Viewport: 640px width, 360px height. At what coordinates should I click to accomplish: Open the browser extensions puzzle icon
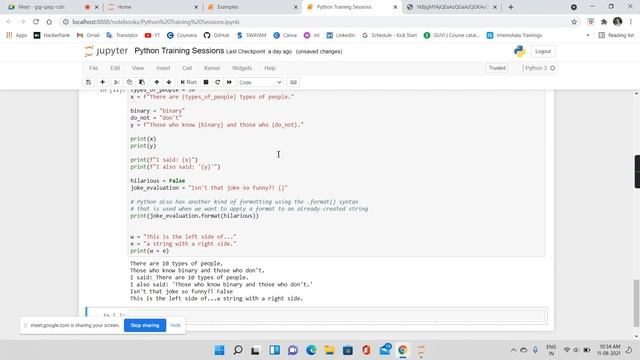tap(604, 22)
